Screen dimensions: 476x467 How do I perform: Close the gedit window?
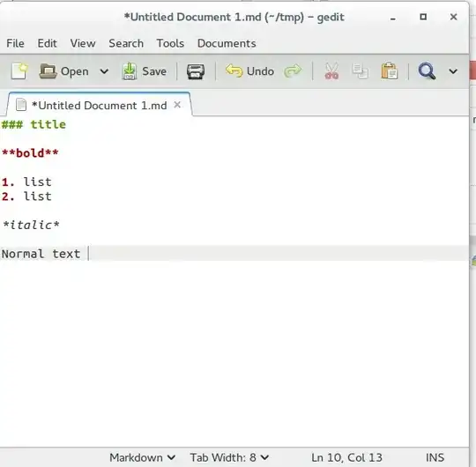pyautogui.click(x=453, y=17)
